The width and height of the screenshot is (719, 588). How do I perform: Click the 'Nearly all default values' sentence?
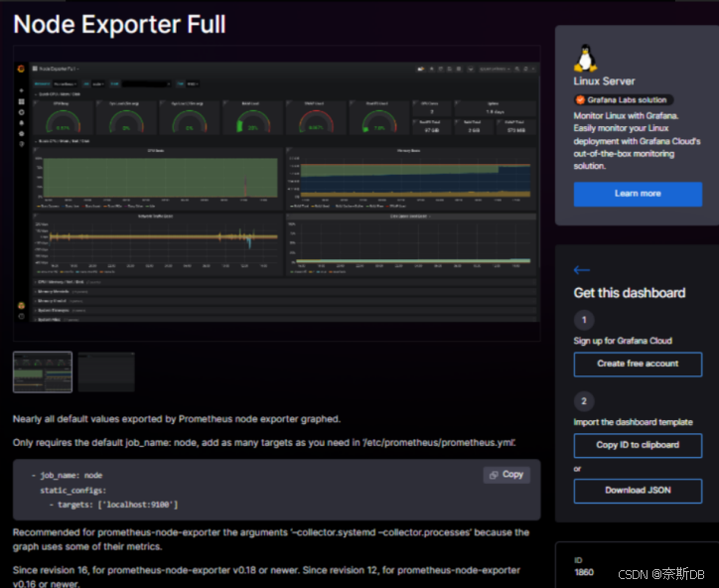[177, 419]
